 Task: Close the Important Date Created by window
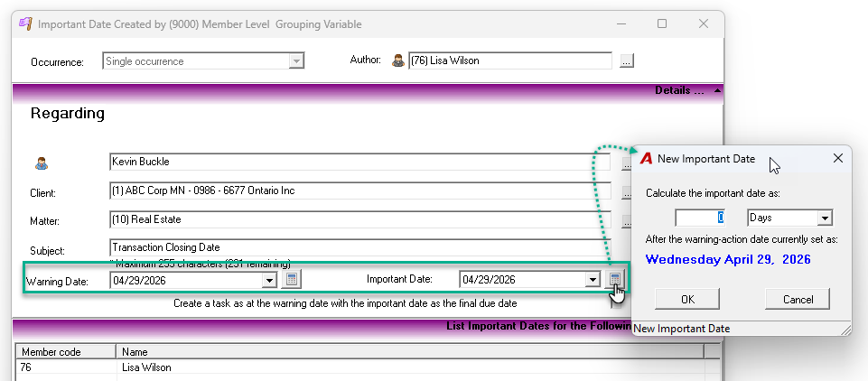click(x=704, y=23)
